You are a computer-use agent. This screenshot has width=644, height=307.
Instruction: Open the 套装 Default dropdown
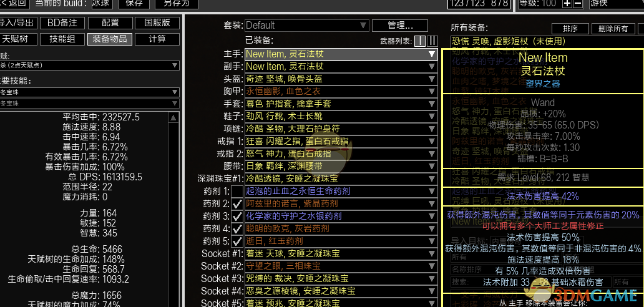(307, 26)
